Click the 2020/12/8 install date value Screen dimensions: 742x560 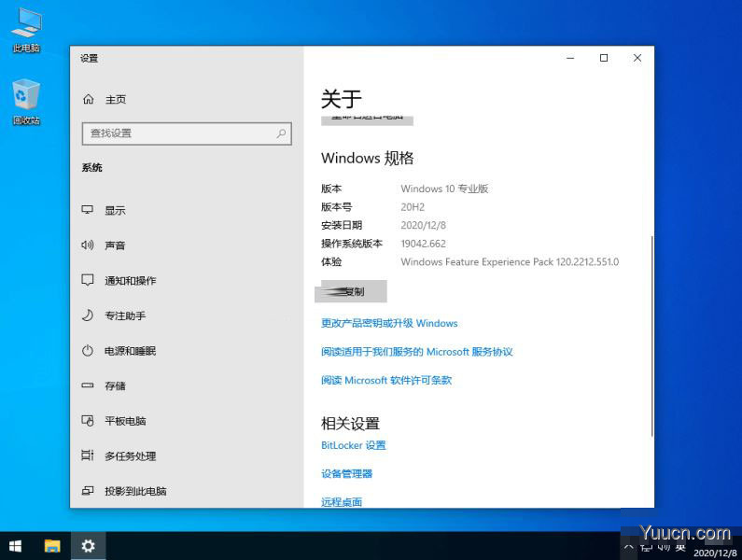click(x=423, y=225)
